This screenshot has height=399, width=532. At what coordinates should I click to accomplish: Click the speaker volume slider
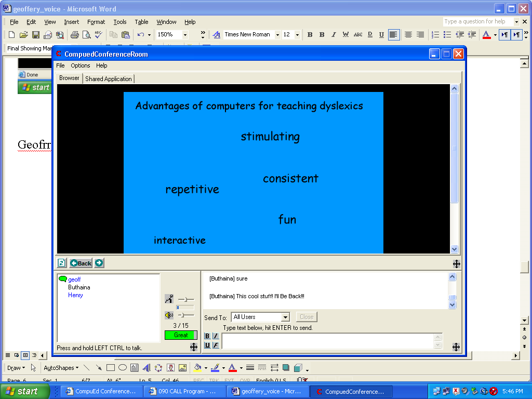click(x=186, y=315)
